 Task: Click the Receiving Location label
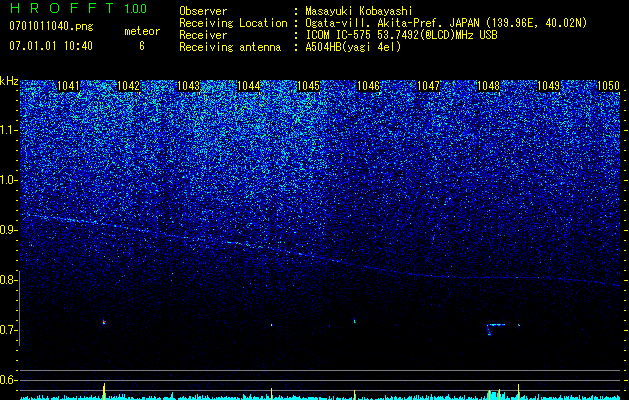(233, 23)
